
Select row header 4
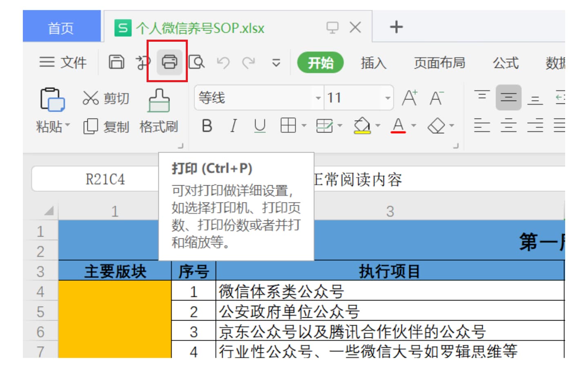pos(40,292)
